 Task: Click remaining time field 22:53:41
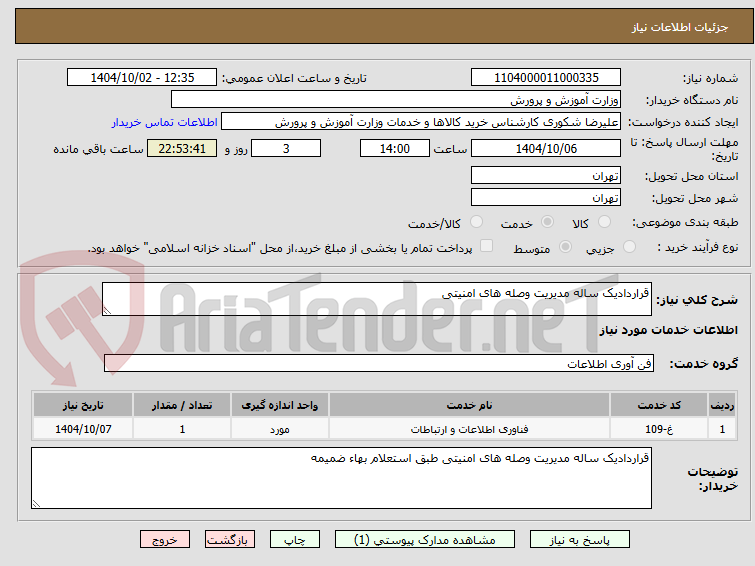click(x=182, y=148)
